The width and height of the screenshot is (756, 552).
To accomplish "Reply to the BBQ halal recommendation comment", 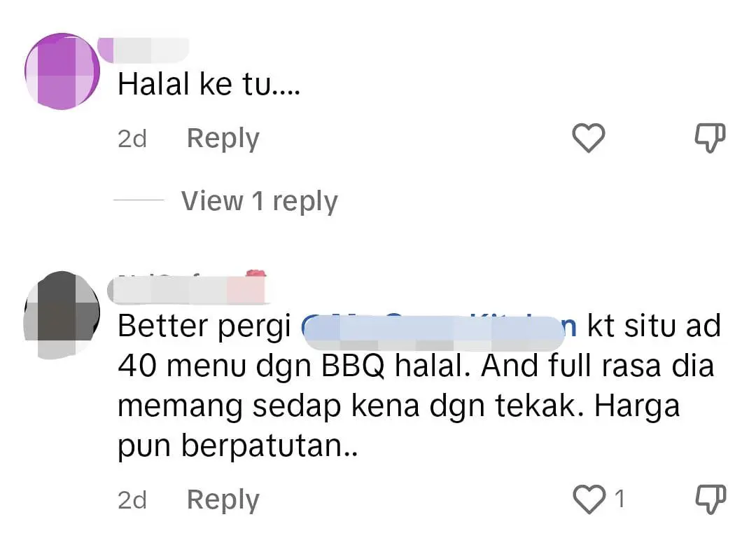I will (223, 500).
